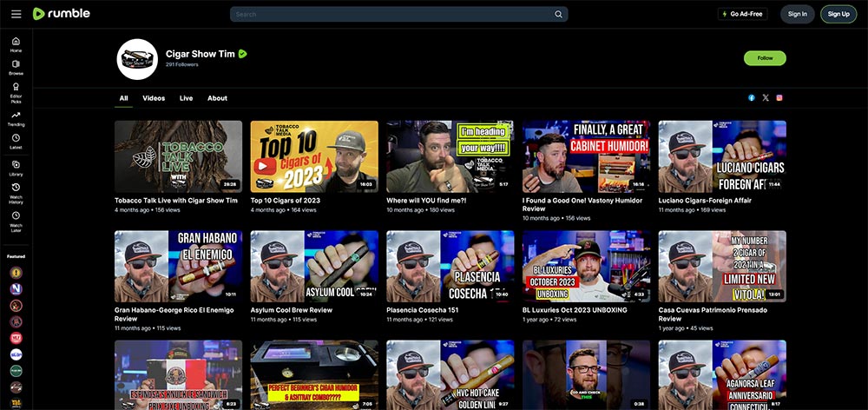The height and width of the screenshot is (410, 868).
Task: Open the 'Limited New Vitola' video thumbnail
Action: point(722,266)
